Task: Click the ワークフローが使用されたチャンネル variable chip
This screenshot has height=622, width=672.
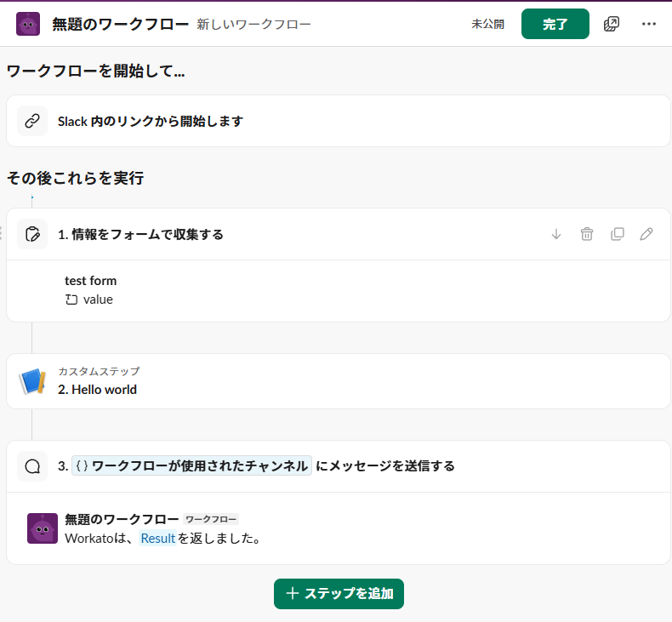Action: [x=191, y=466]
